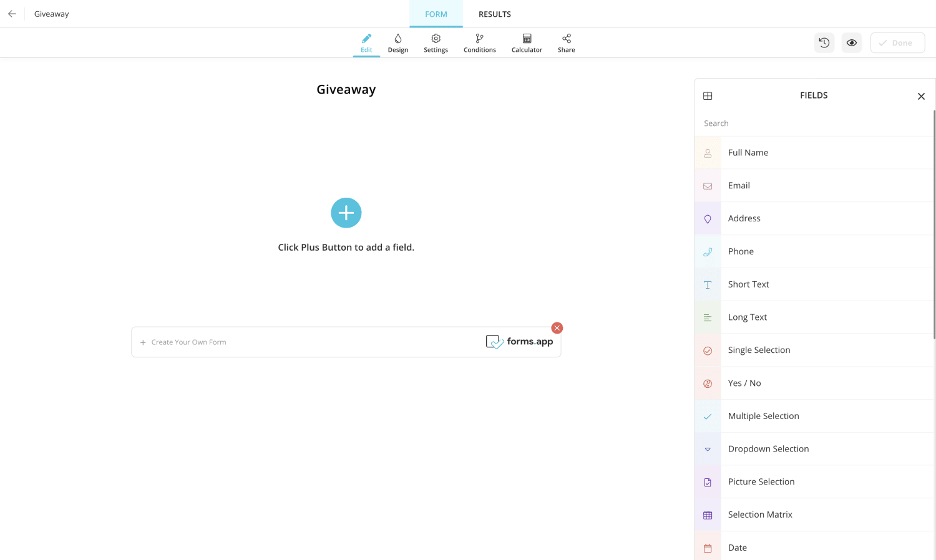Remove the forms.app branding banner
This screenshot has height=560, width=936.
557,328
